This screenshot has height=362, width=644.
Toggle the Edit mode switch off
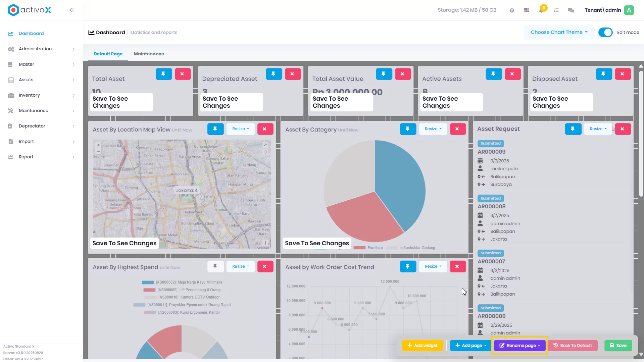point(605,32)
